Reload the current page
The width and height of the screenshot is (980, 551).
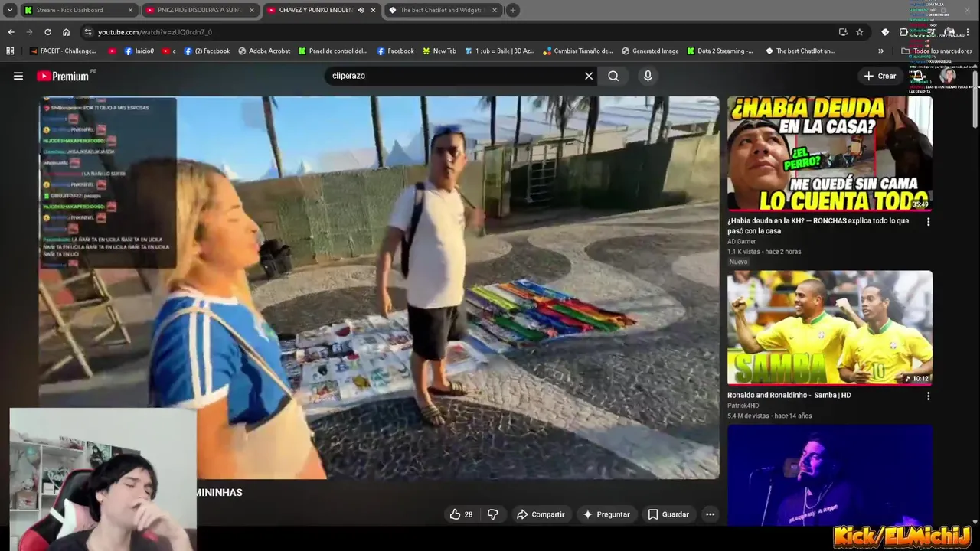coord(47,32)
